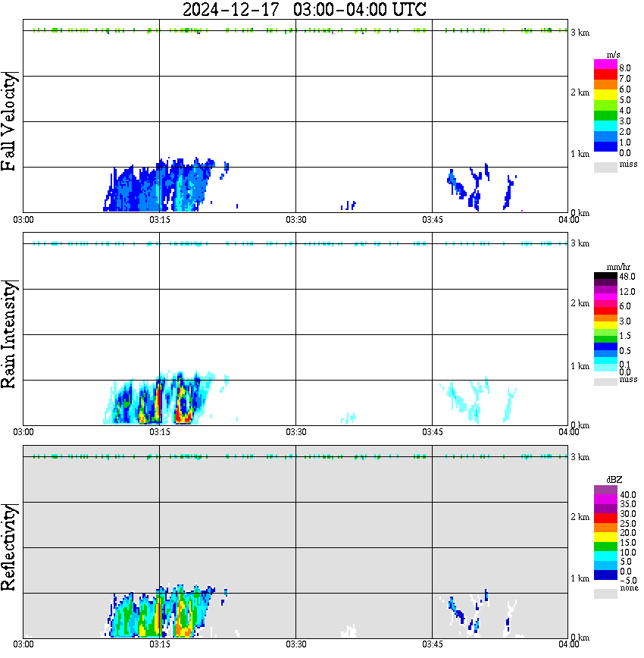The height and width of the screenshot is (658, 644).
Task: Click the "1 km" label beside the Rain Intensity plot
Action: click(x=580, y=366)
